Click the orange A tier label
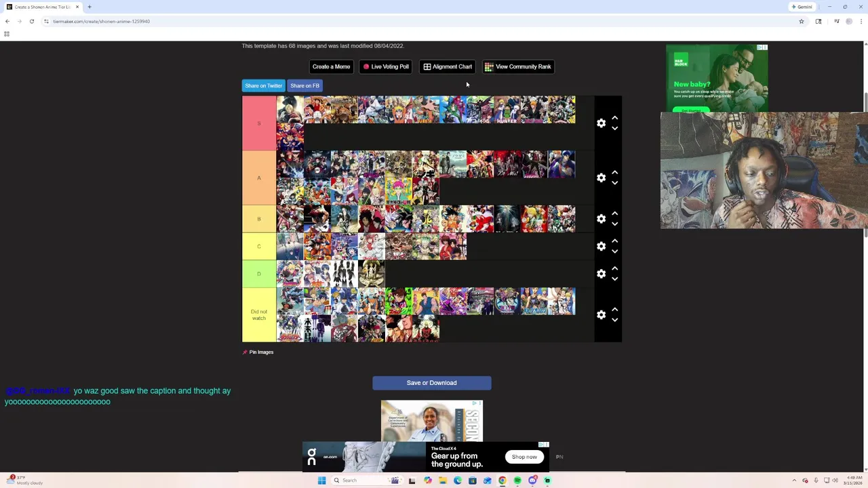Viewport: 868px width, 488px height. (x=259, y=178)
